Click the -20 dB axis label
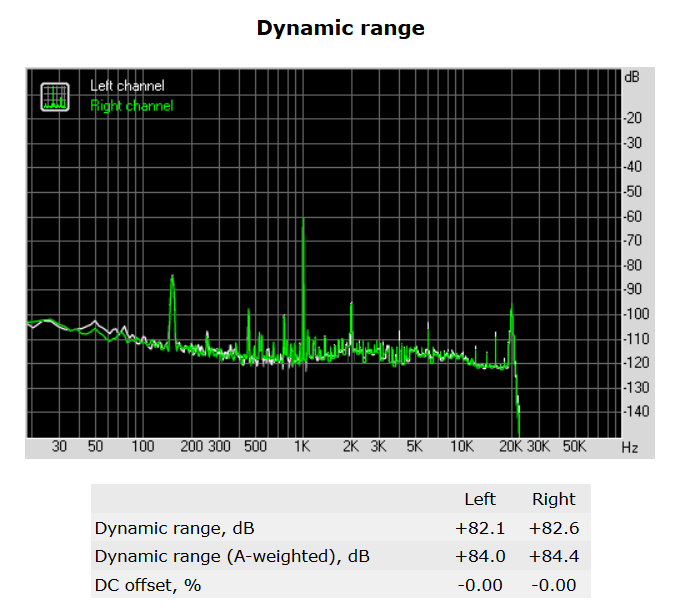Screen dimensions: 677x613 (633, 118)
